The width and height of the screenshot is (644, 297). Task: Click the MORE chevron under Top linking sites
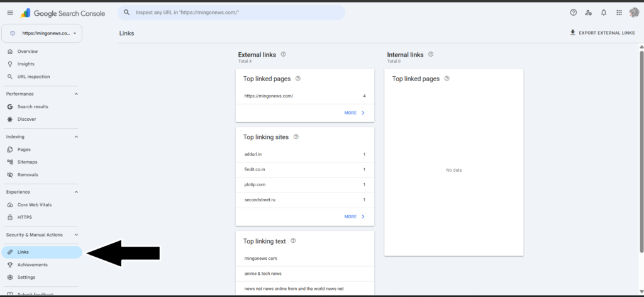pyautogui.click(x=363, y=216)
